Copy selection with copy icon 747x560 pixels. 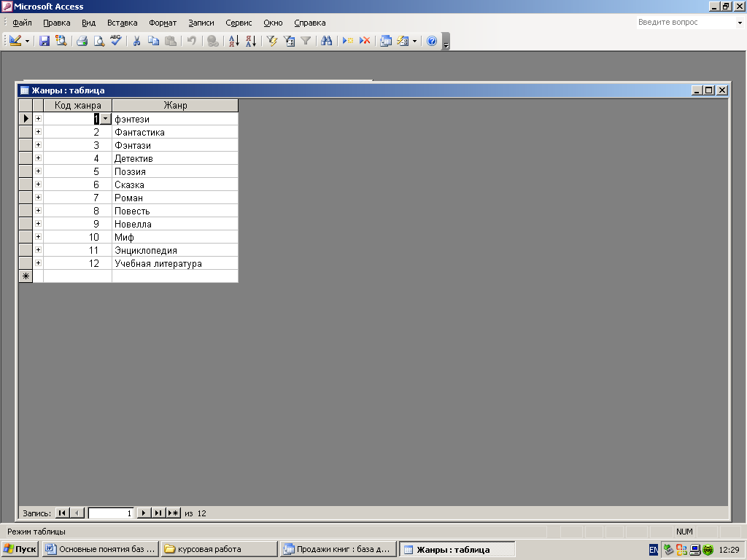153,41
